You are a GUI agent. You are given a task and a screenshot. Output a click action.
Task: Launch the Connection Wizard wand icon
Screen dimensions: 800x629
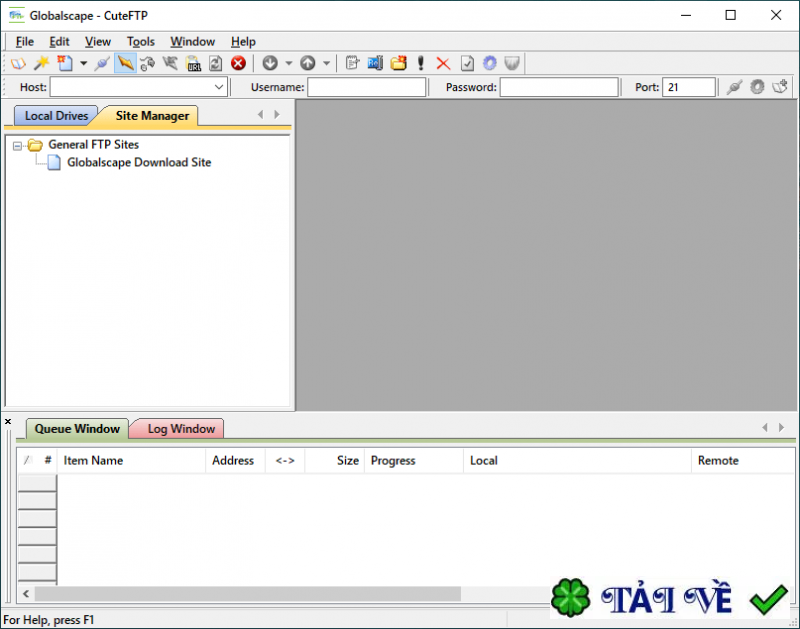pyautogui.click(x=41, y=63)
